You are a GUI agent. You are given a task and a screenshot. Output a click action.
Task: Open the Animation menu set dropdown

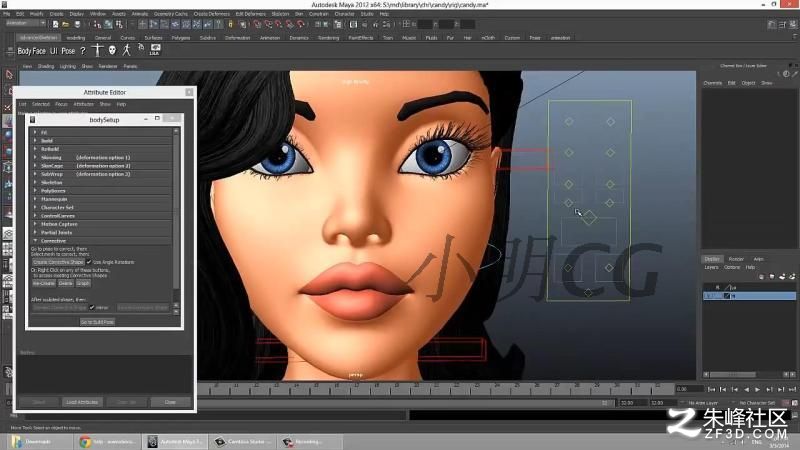[25, 23]
